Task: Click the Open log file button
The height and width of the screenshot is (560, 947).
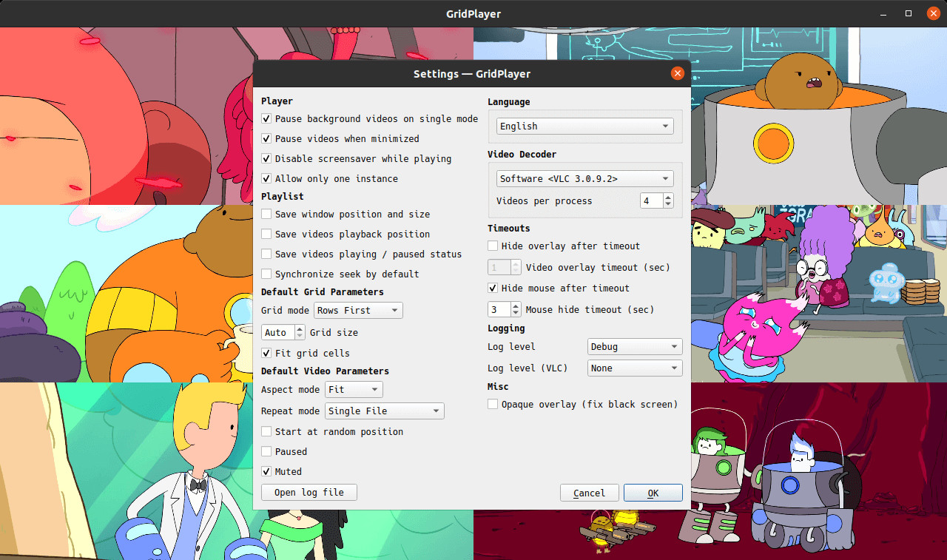Action: [x=309, y=492]
